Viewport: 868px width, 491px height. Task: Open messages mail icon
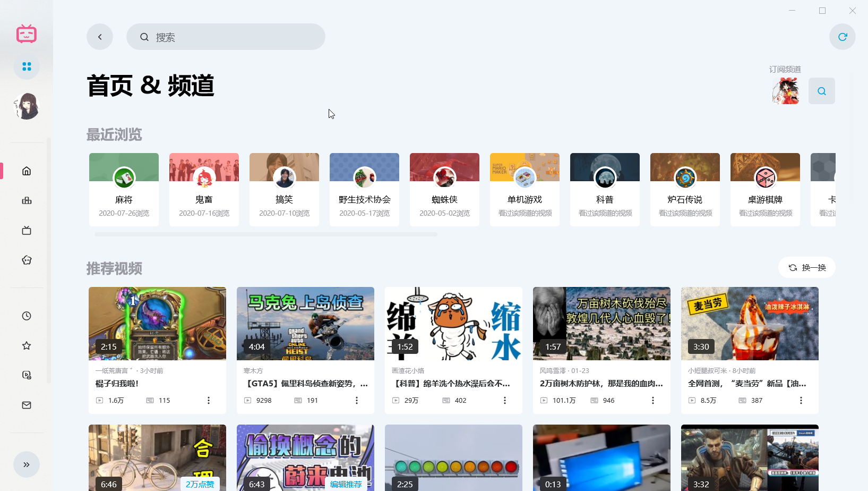27,405
